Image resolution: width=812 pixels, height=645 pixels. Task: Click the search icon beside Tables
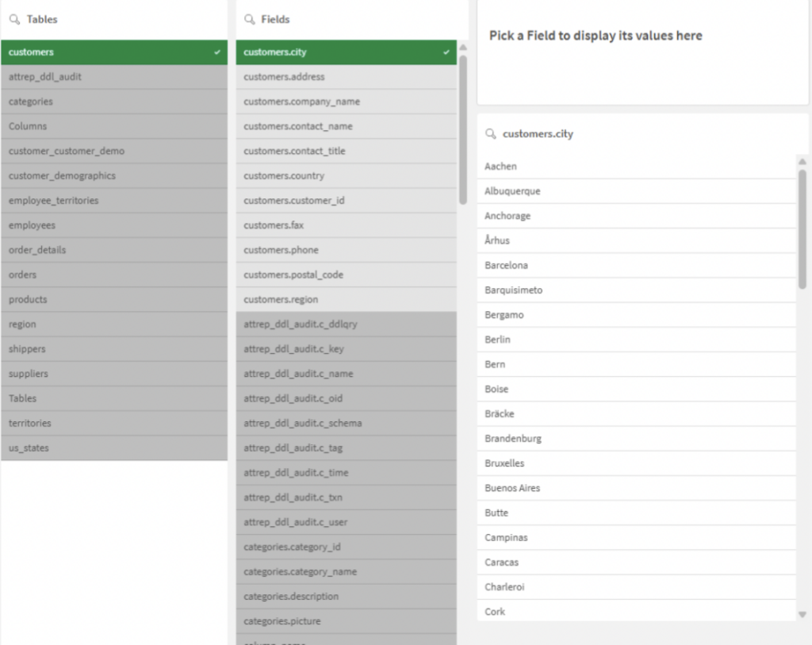click(x=14, y=19)
